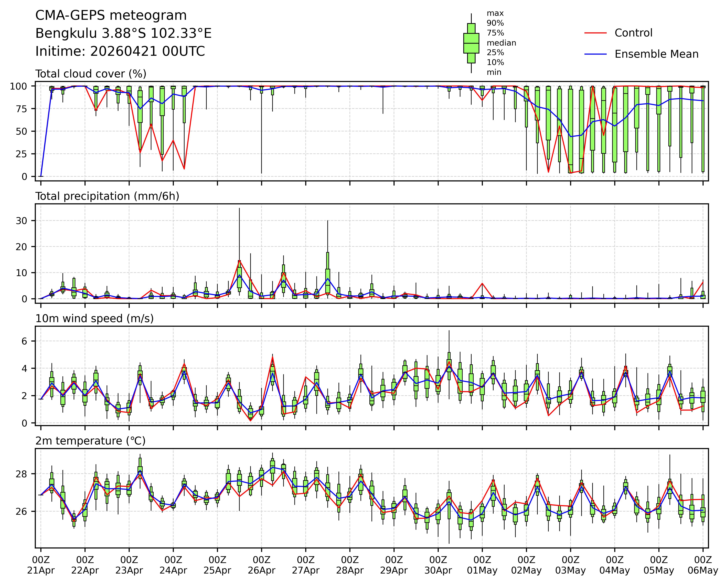Click the Ensemble Mean legend label

pyautogui.click(x=656, y=54)
